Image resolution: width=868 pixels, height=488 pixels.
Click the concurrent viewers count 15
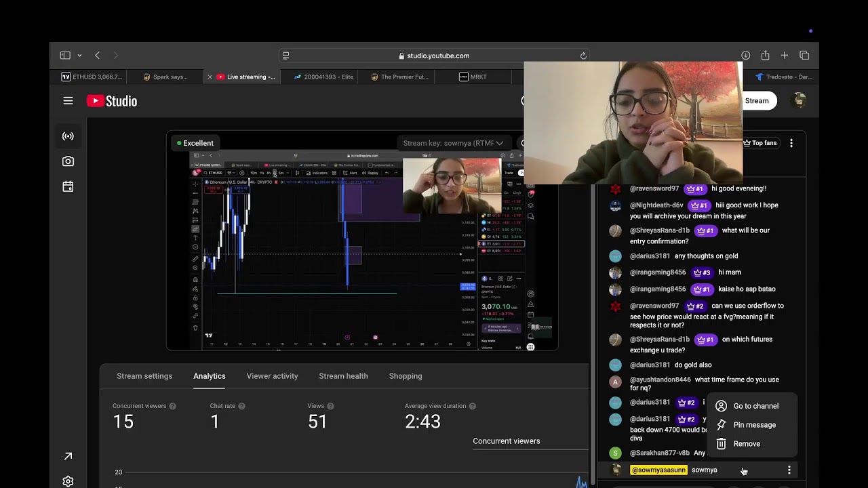pos(123,422)
